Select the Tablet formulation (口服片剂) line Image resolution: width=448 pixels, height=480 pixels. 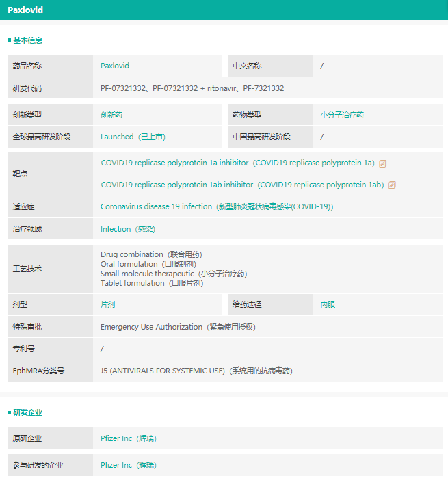152,283
